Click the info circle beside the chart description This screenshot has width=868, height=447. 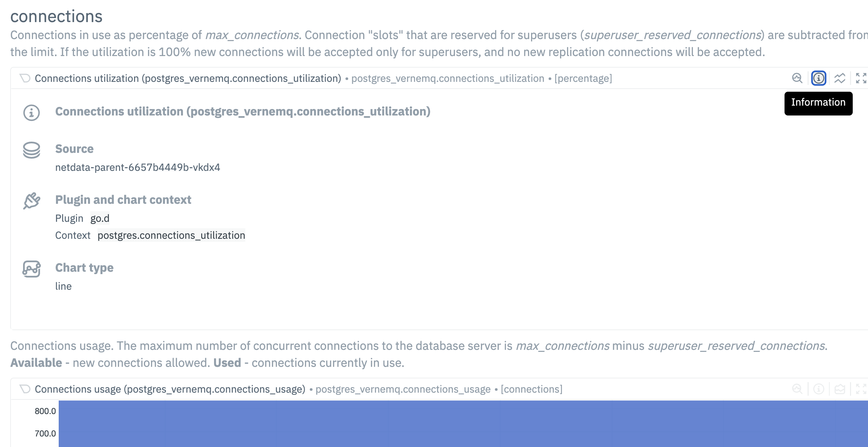pyautogui.click(x=31, y=113)
